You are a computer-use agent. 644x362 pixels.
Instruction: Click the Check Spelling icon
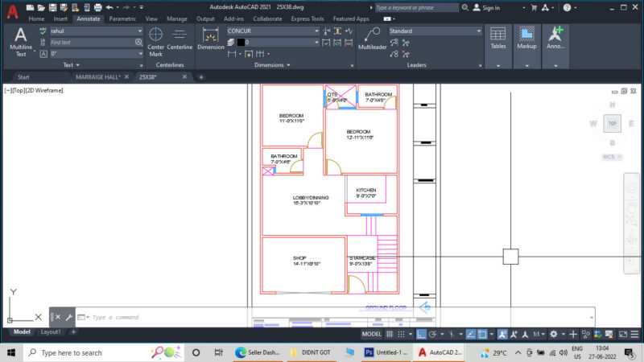[43, 31]
